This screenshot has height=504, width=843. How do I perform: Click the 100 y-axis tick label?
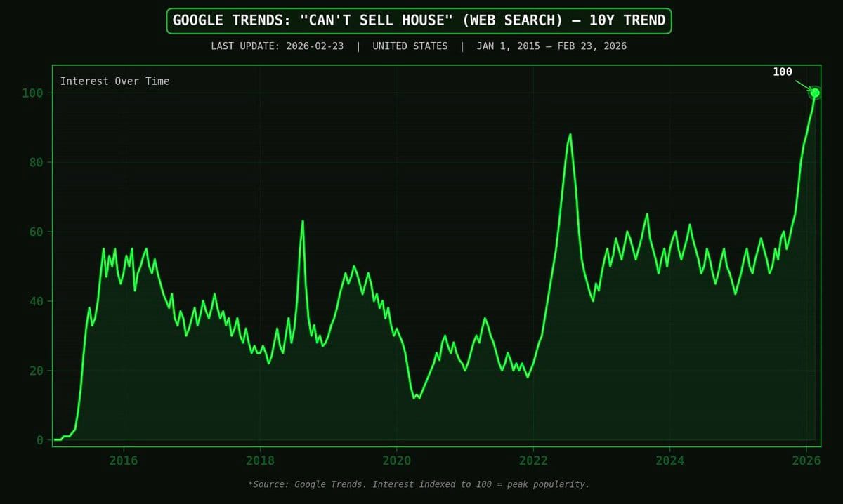click(32, 93)
